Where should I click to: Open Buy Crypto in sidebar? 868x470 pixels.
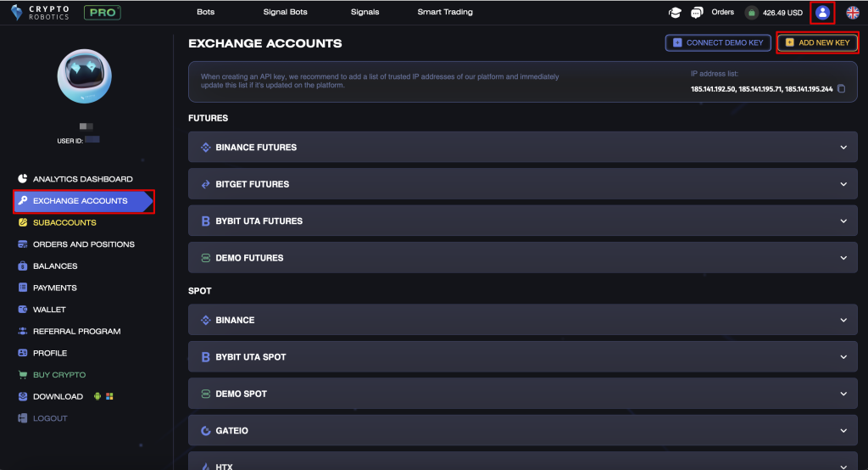click(x=59, y=375)
